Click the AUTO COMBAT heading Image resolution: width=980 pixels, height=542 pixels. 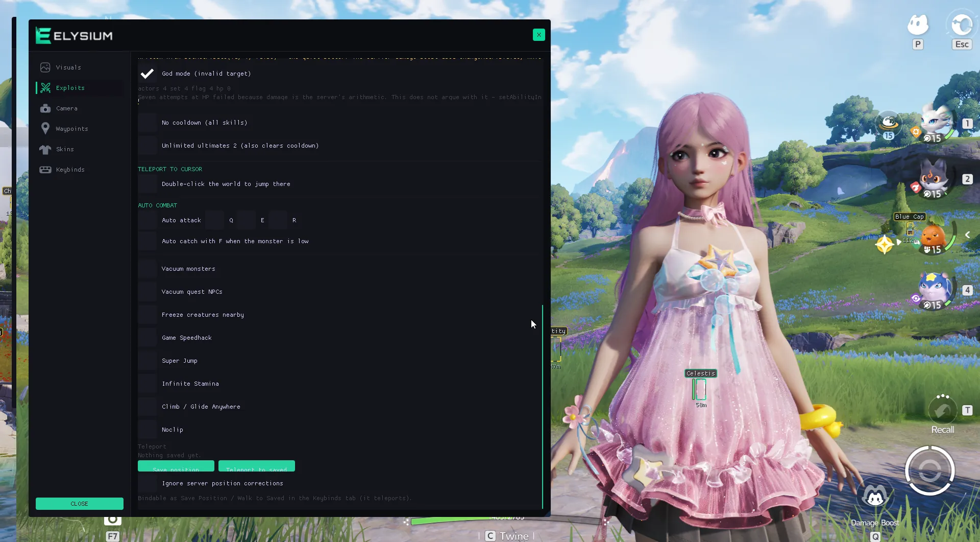(x=157, y=205)
